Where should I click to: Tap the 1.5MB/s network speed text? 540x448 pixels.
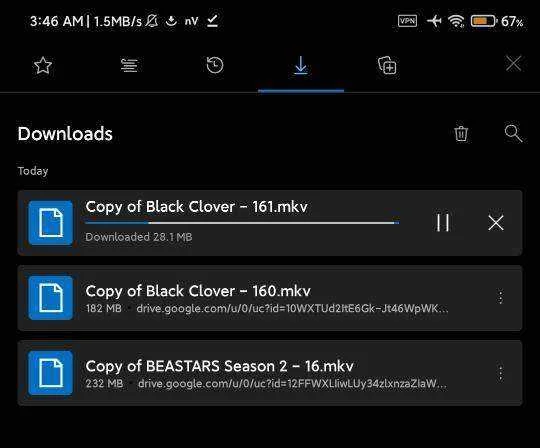pyautogui.click(x=117, y=21)
